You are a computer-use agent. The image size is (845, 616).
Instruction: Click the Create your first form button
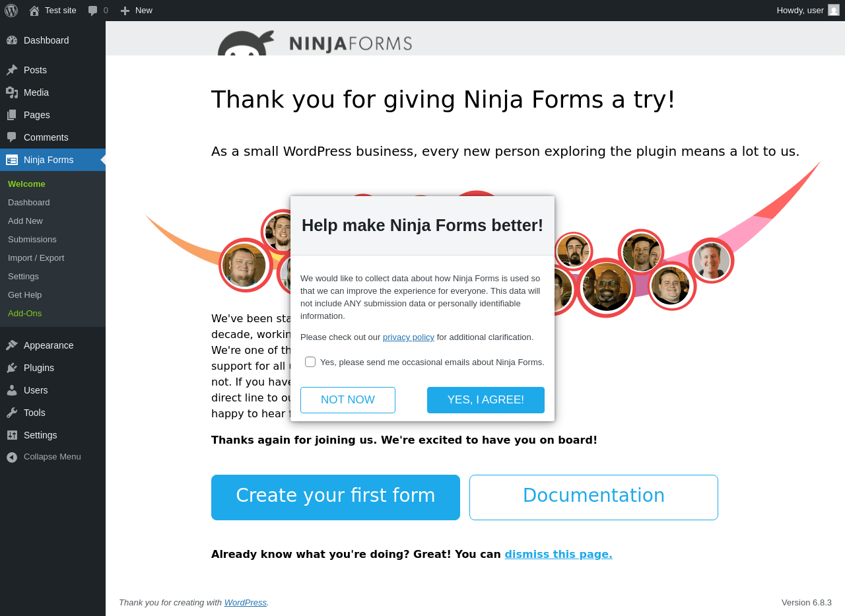tap(335, 497)
